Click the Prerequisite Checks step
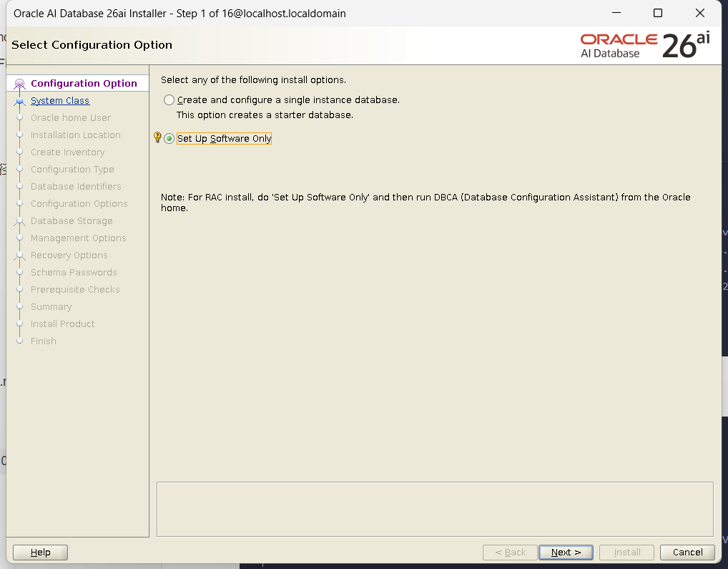 [x=75, y=289]
